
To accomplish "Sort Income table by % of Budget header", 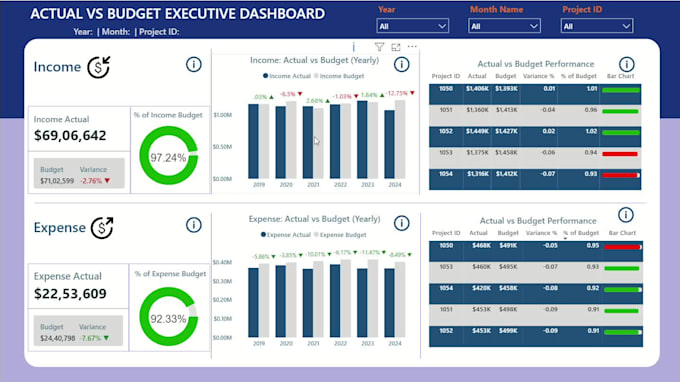I will point(579,76).
